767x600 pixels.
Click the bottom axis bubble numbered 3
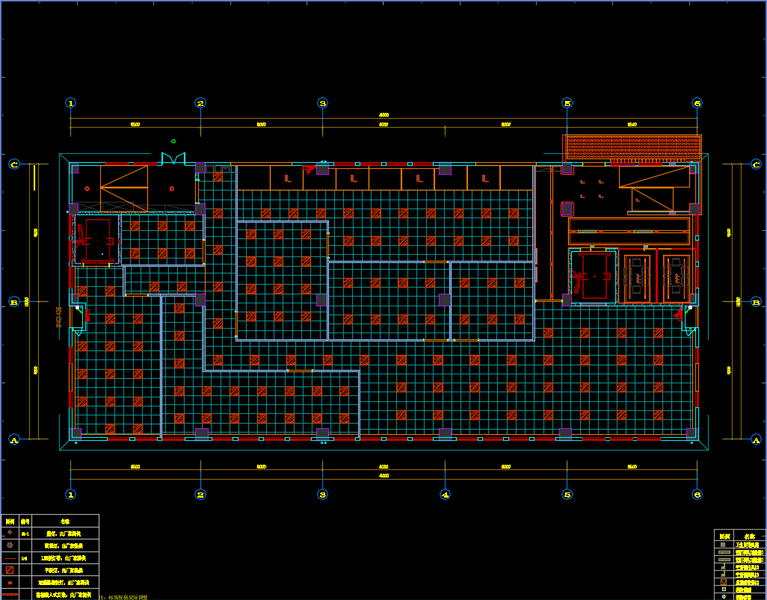tap(322, 494)
